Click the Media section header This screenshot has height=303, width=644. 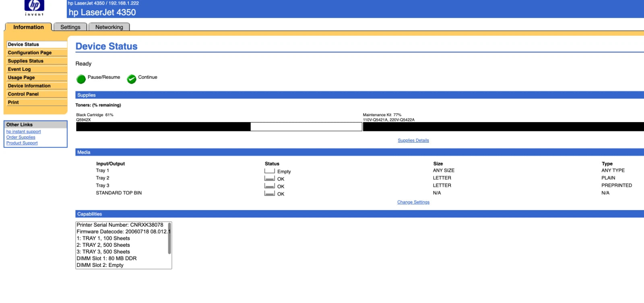tap(360, 152)
